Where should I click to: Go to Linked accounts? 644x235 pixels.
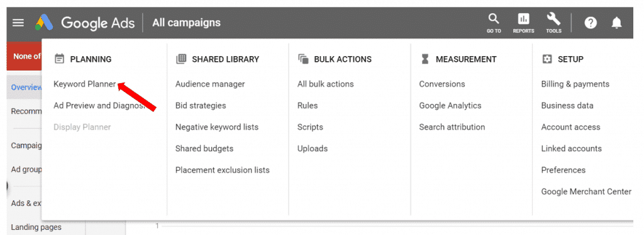[x=571, y=149]
